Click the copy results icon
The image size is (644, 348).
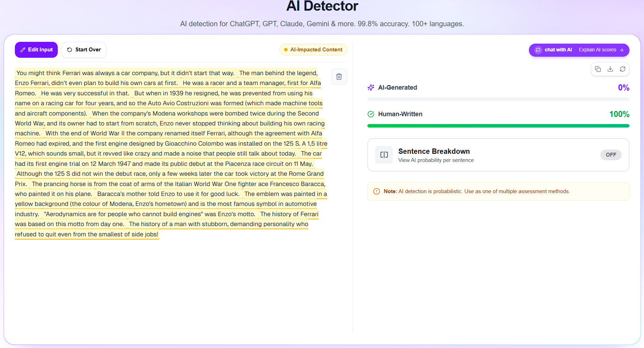click(x=598, y=69)
